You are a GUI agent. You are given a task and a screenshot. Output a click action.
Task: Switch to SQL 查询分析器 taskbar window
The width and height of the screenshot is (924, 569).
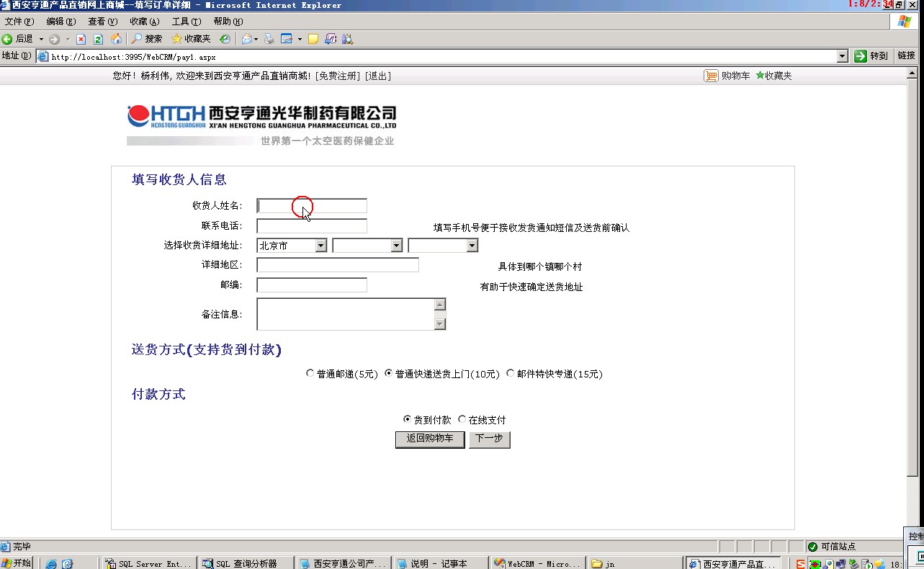pyautogui.click(x=246, y=563)
